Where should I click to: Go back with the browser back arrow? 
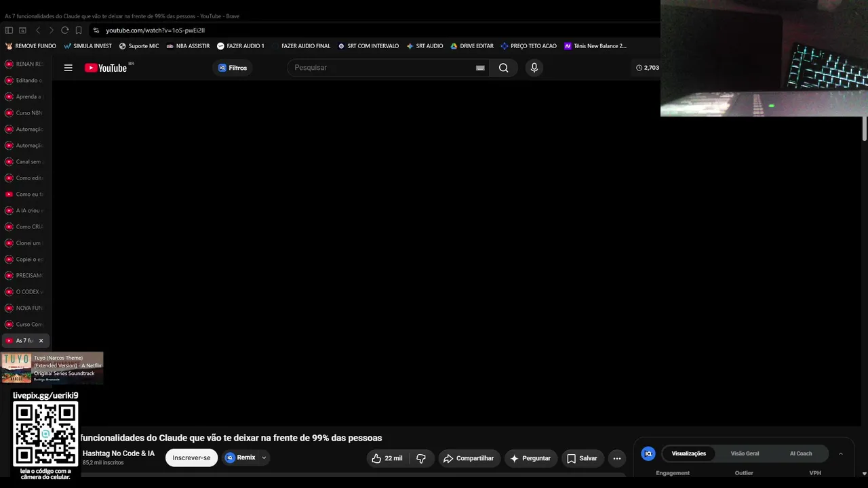pos(37,30)
